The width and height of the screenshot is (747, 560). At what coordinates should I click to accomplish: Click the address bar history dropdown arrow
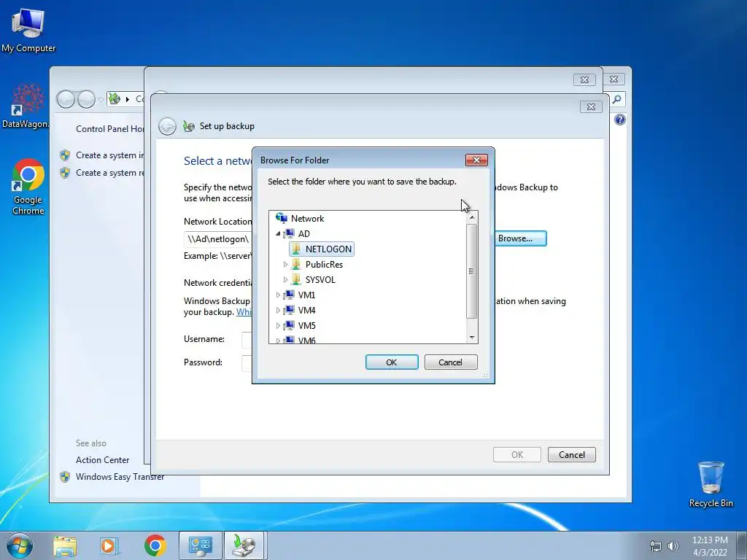coord(101,99)
